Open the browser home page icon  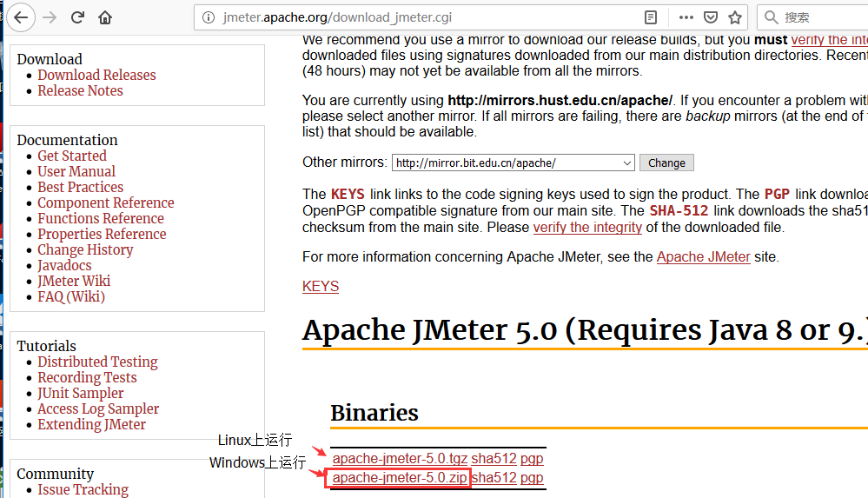click(105, 17)
